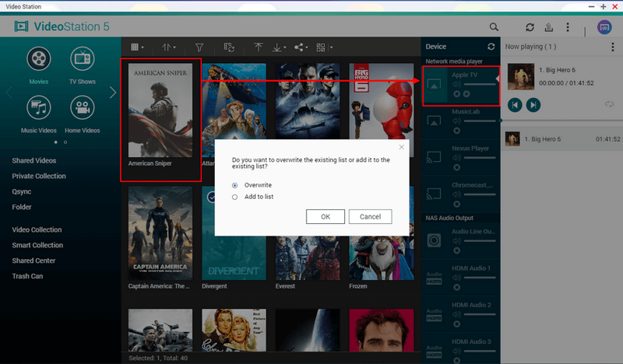Click the Apple TV play button
623x364 pixels.
(466, 94)
